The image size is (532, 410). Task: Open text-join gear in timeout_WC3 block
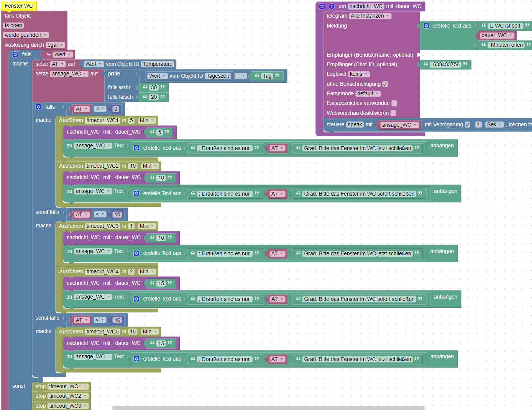tap(136, 253)
